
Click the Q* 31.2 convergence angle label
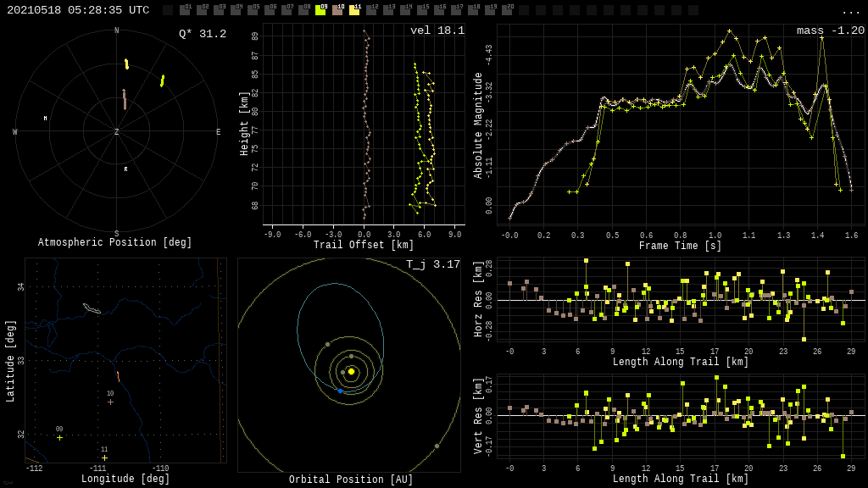(x=202, y=34)
